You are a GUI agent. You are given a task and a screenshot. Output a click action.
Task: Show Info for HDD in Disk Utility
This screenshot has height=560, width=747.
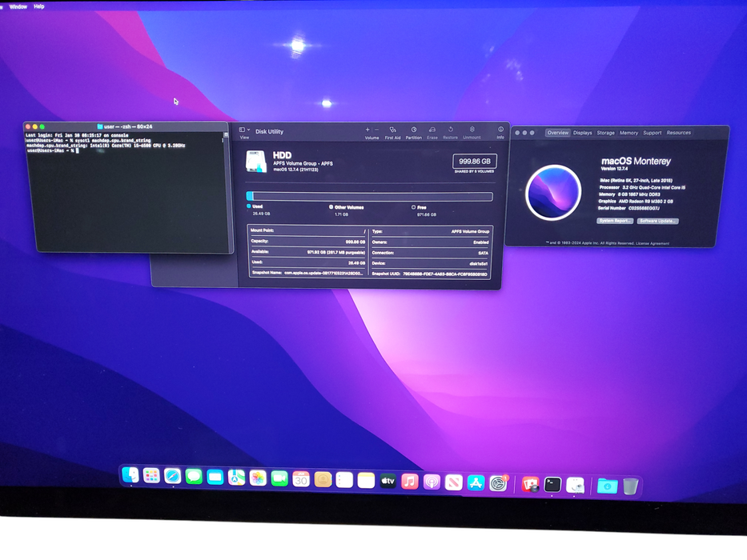[500, 133]
